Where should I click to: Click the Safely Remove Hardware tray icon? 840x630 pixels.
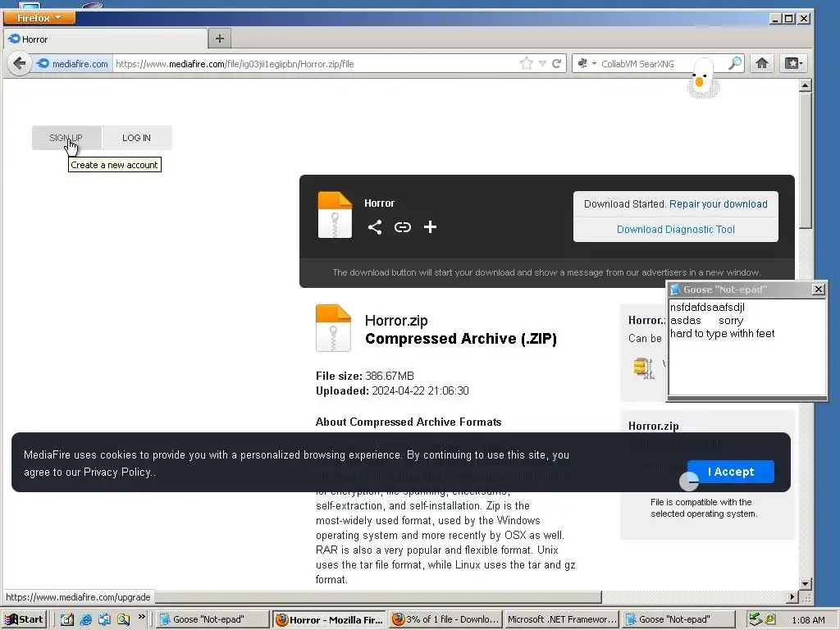pos(755,619)
